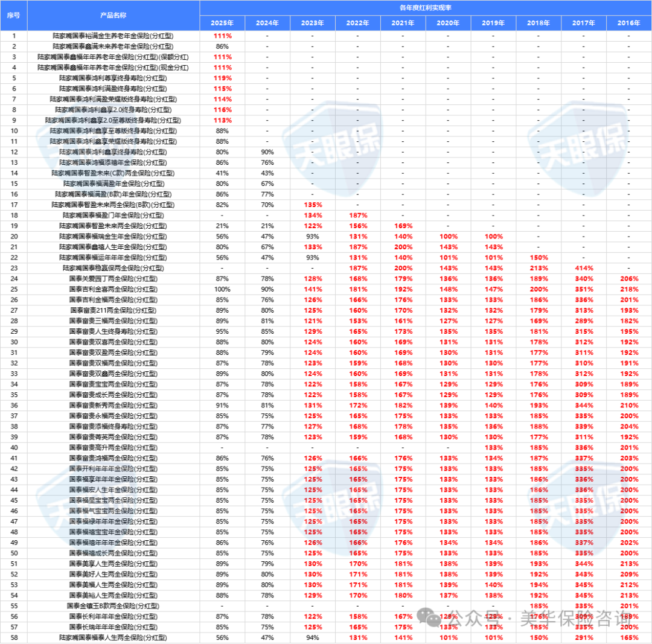This screenshot has width=652, height=644.
Task: Open product 陆家嘴国泰福盈门年金保险(分红型)
Action: [x=113, y=215]
